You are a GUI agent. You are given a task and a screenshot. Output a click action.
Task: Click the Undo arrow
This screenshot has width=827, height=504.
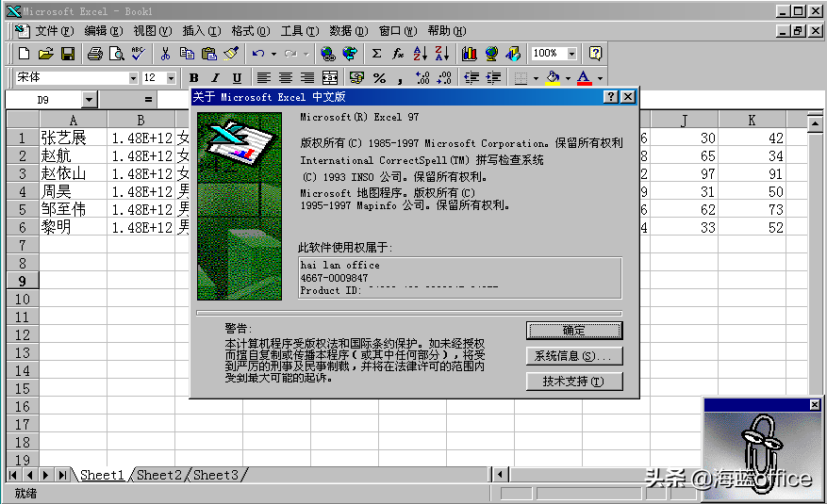point(258,53)
